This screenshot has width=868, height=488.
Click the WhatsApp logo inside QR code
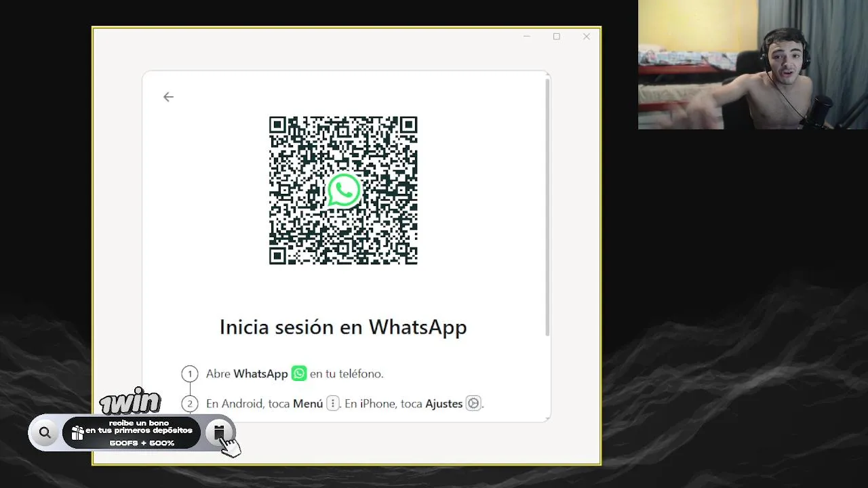344,190
